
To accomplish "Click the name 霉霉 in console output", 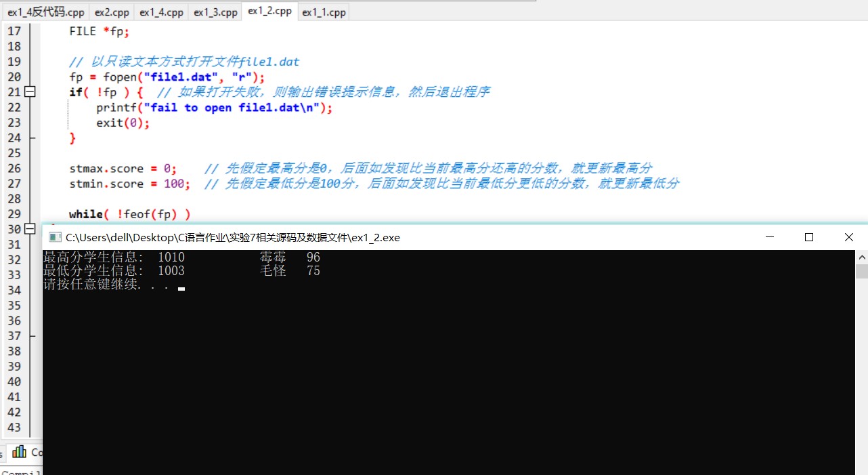I will (273, 257).
